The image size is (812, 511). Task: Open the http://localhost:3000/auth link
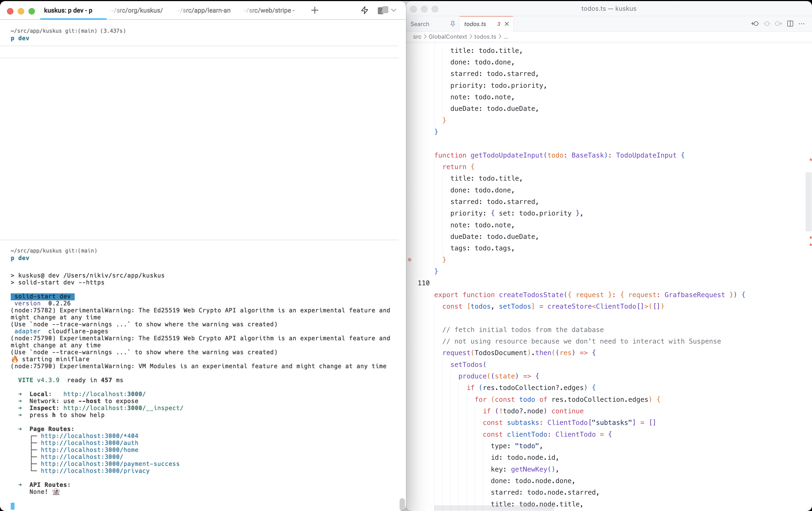point(89,443)
